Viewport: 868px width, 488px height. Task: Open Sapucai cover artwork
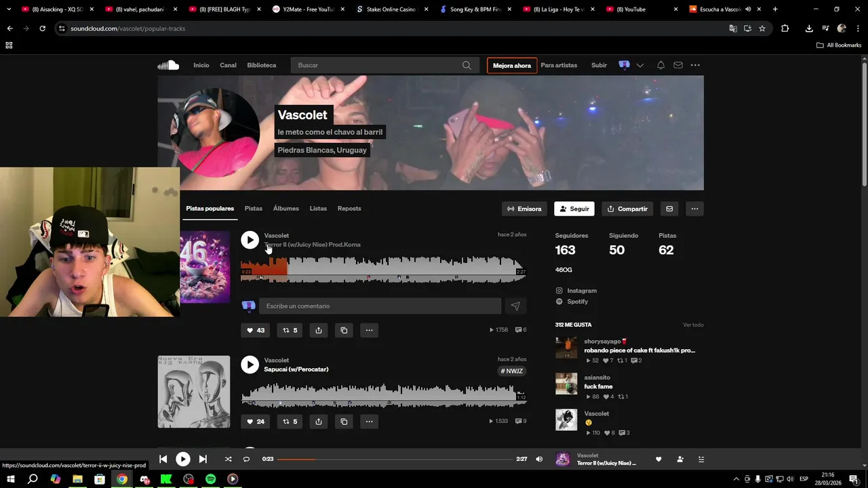[x=194, y=392]
